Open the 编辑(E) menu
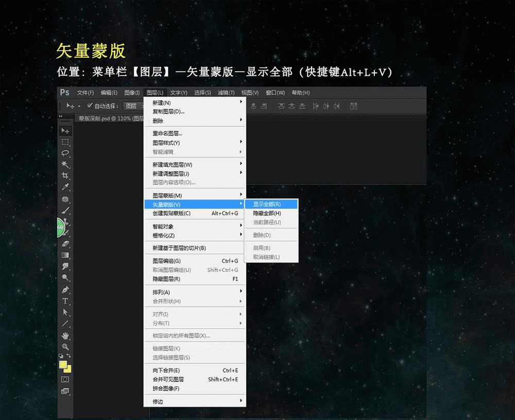 click(109, 93)
